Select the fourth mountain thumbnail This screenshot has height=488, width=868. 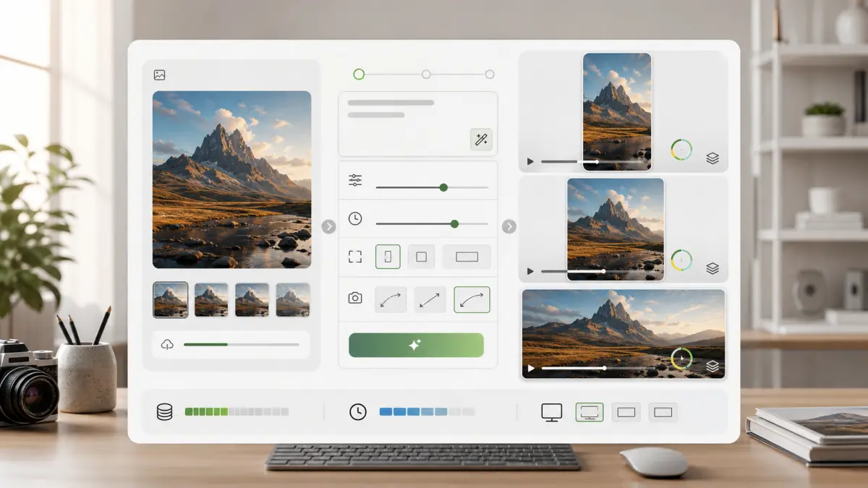[293, 300]
